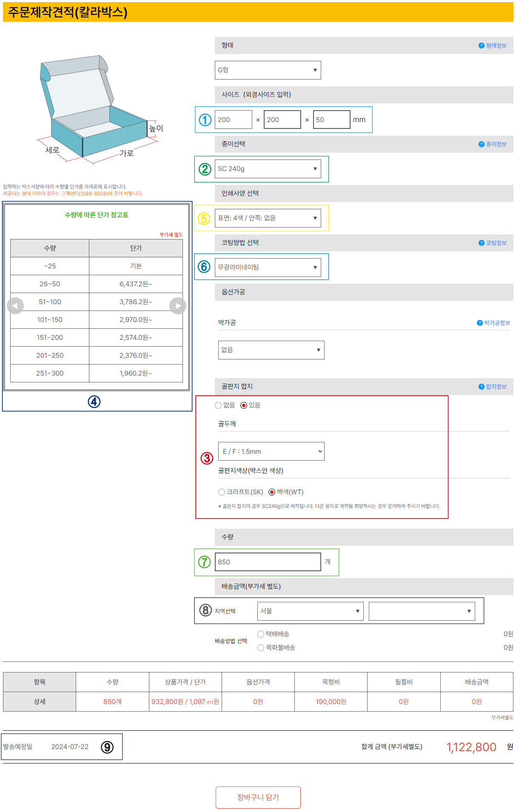Screen dimensions: 516x812
Task: Expand the 무광라미네이팅 coating dropdown
Action: 268,268
